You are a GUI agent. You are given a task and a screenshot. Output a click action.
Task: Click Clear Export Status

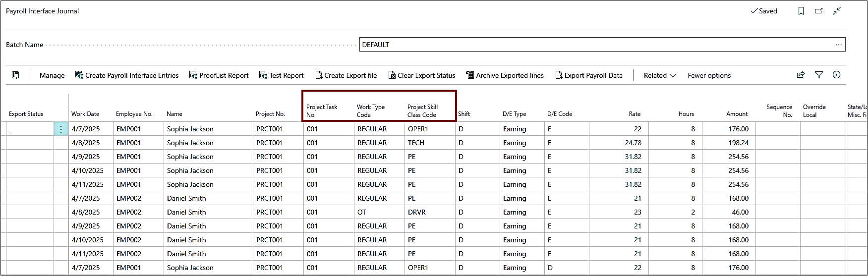coord(422,75)
